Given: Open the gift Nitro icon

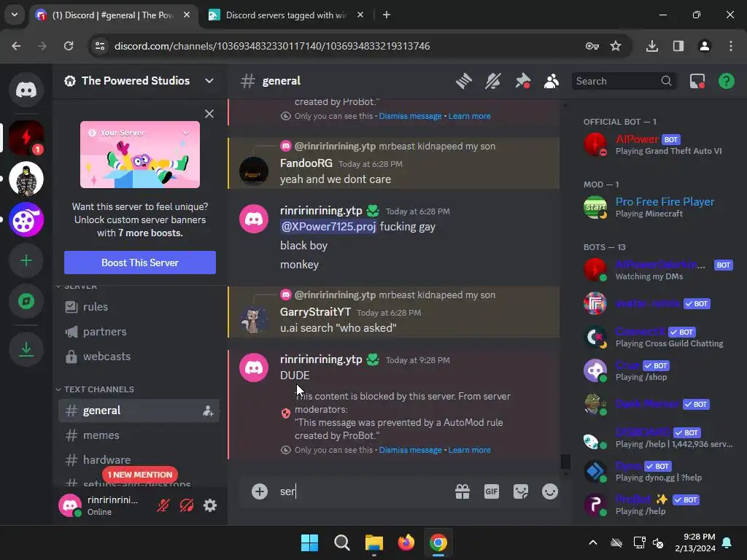Looking at the screenshot, I should click(462, 491).
